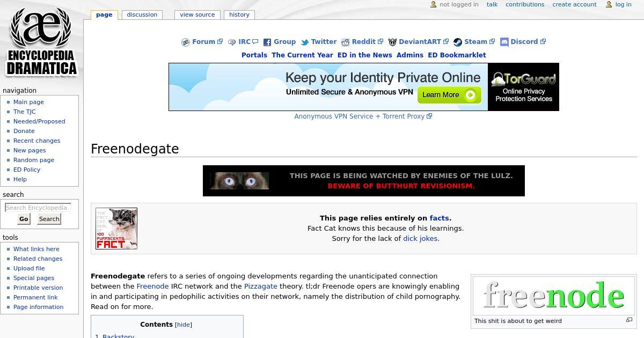644x338 pixels.
Task: Click the Discord icon
Action: pos(504,42)
